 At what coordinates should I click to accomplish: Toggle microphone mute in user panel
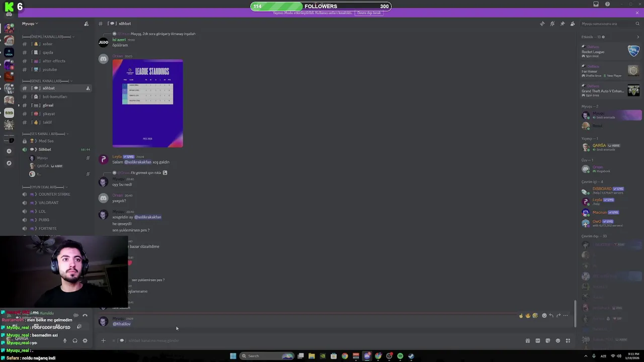tap(64, 340)
